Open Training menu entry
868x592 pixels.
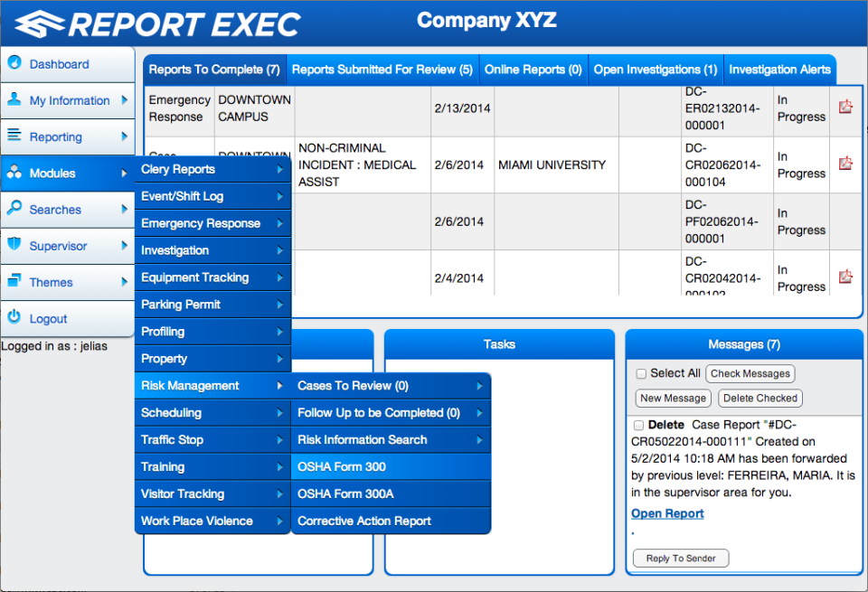pos(212,467)
